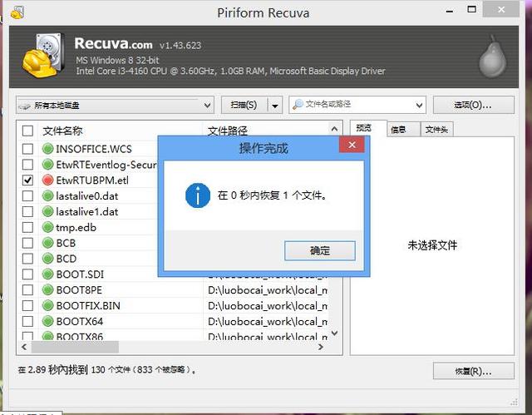Open the file name or path filter dropdown

(420, 105)
